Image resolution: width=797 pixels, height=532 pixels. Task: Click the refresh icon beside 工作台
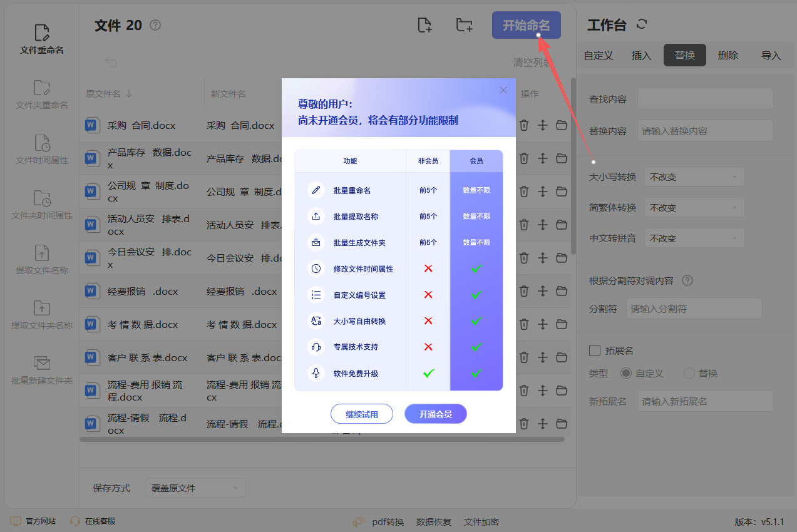pos(641,24)
